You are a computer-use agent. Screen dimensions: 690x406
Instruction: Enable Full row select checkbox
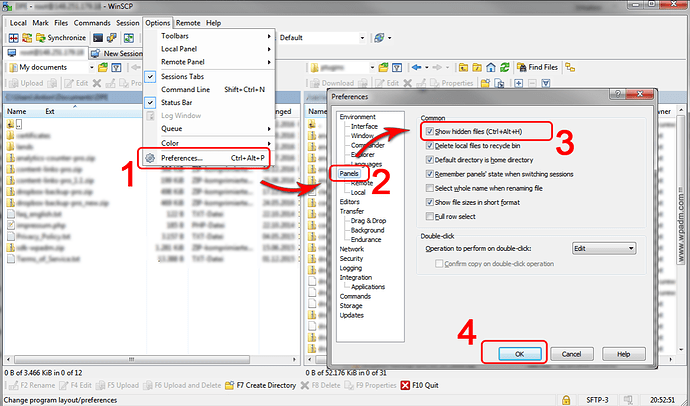click(430, 215)
